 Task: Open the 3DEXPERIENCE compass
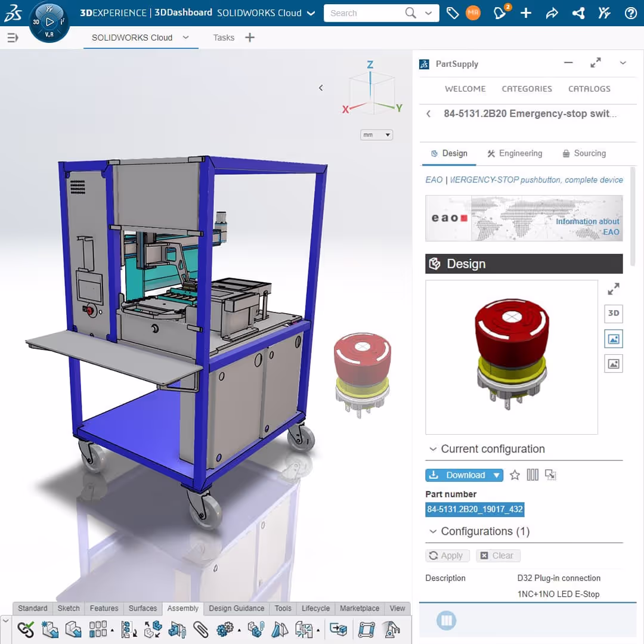49,22
